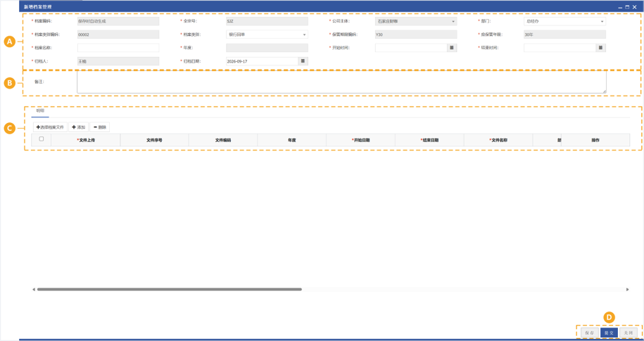
Task: Click the horizontal scrollbar thumb
Action: [169, 289]
